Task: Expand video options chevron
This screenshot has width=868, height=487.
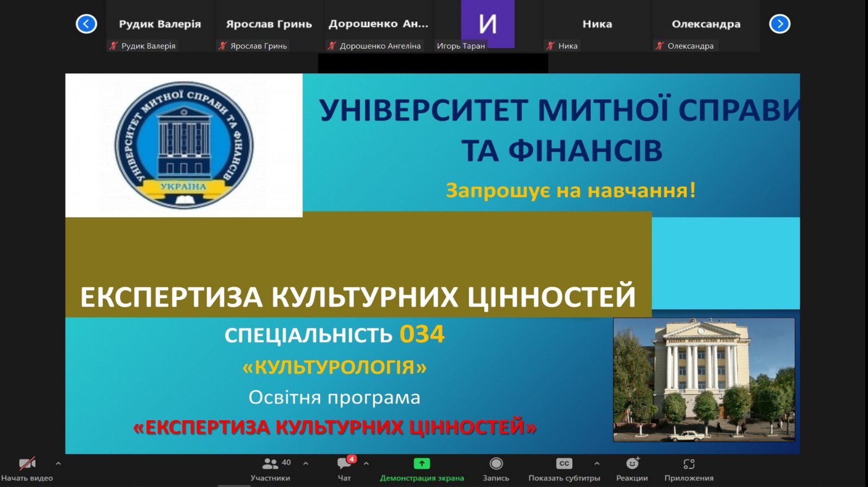Action: (58, 464)
